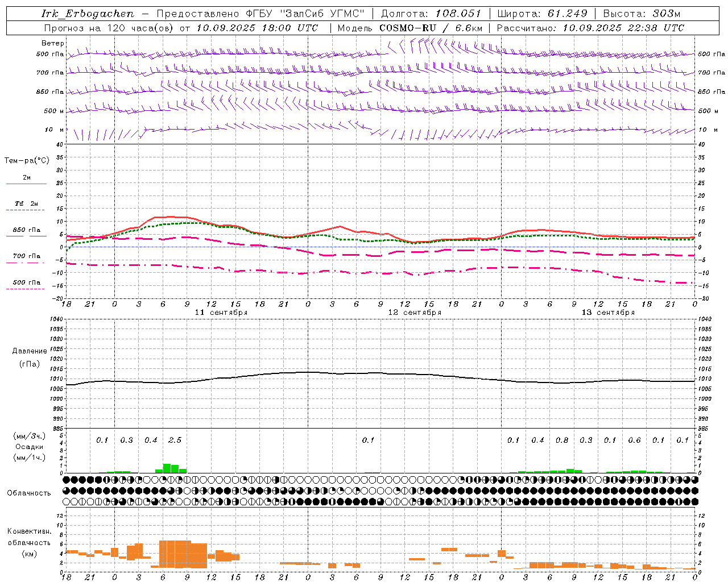Click "Прогноз на 120 часа(ов)" text

tap(109, 28)
